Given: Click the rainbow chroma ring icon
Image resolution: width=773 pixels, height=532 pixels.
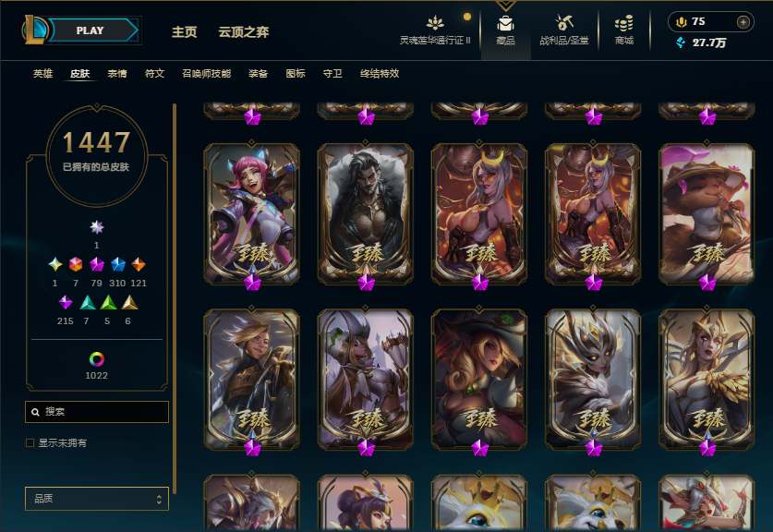Looking at the screenshot, I should 97,359.
